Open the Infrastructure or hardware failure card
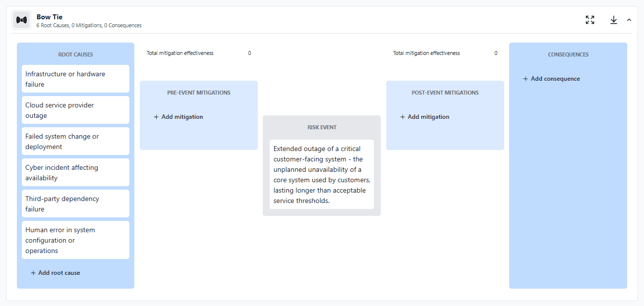 75,79
